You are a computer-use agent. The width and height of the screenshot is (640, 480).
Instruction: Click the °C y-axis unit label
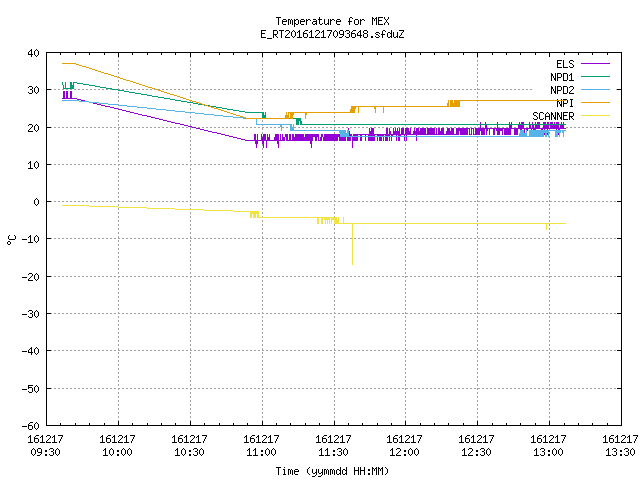[11, 240]
